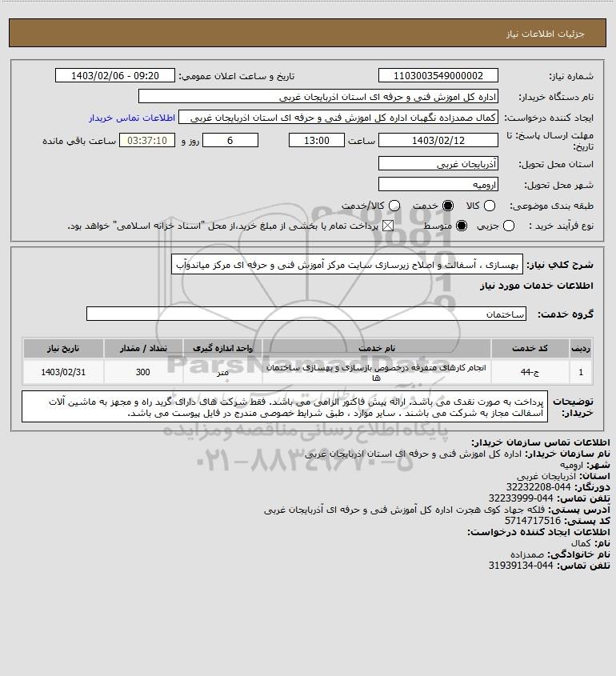Screen dimensions: 616x676
Task: Click the announcement date field 1403/02/06 - 09:20
Action: [x=115, y=75]
